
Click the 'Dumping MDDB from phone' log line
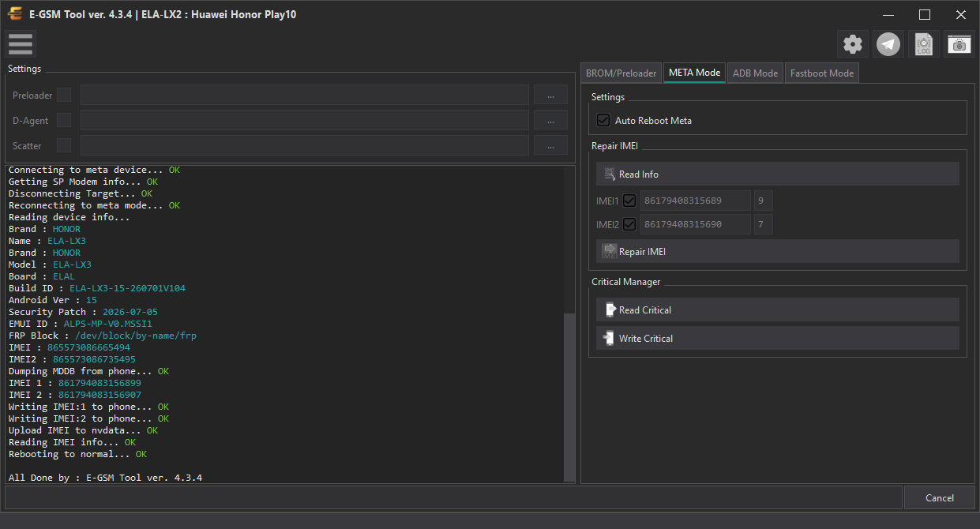(88, 371)
